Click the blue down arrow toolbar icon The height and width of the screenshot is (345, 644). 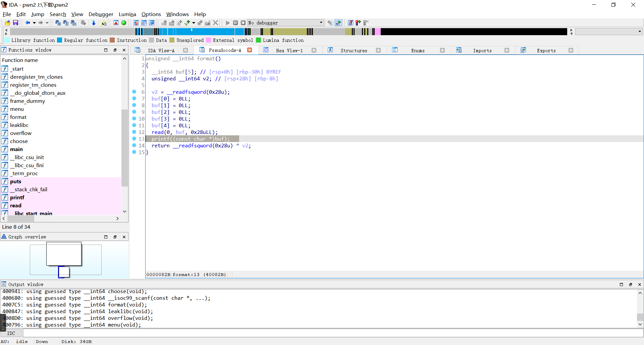(x=94, y=23)
